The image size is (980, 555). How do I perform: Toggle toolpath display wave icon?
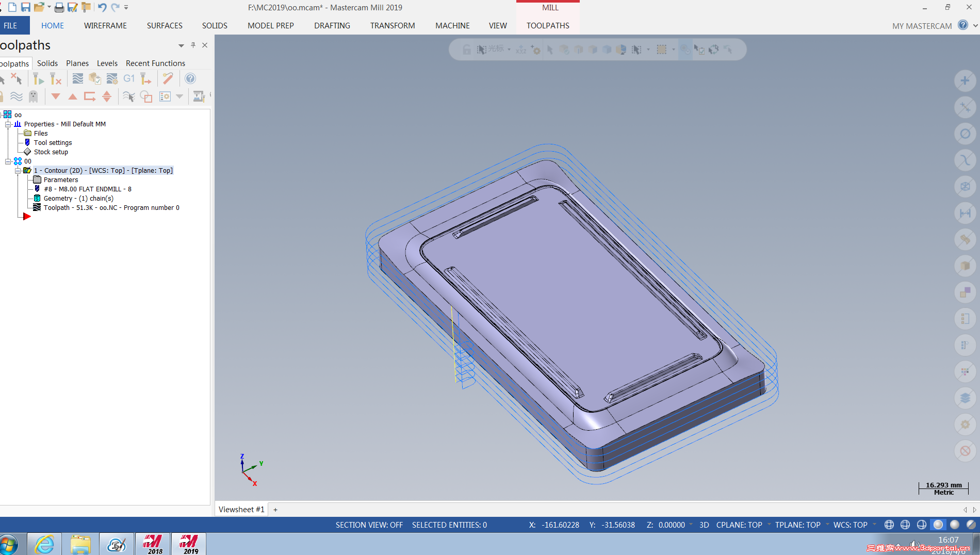tap(17, 96)
